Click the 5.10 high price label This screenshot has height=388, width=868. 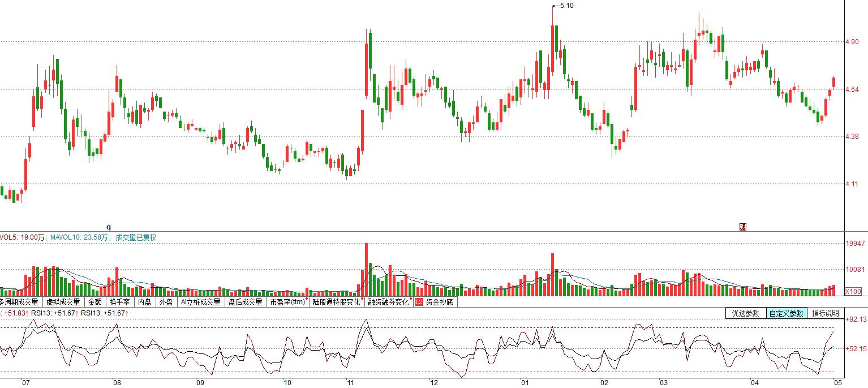pyautogui.click(x=566, y=6)
